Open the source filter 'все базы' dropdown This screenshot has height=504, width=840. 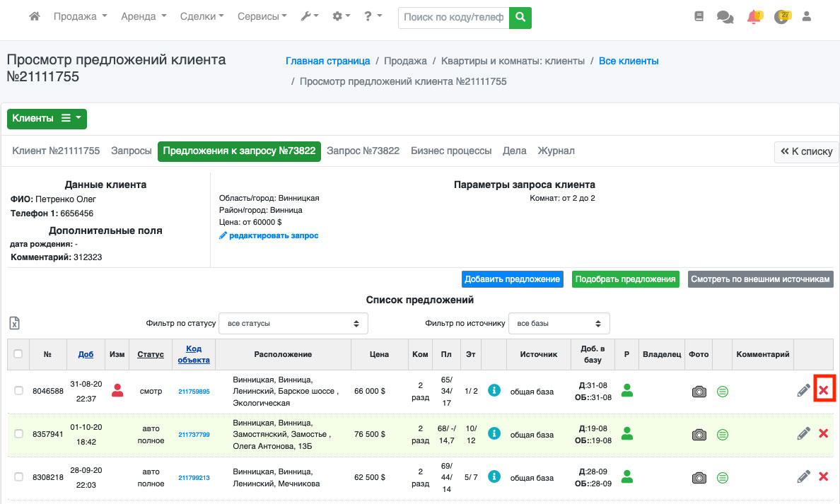coord(559,324)
